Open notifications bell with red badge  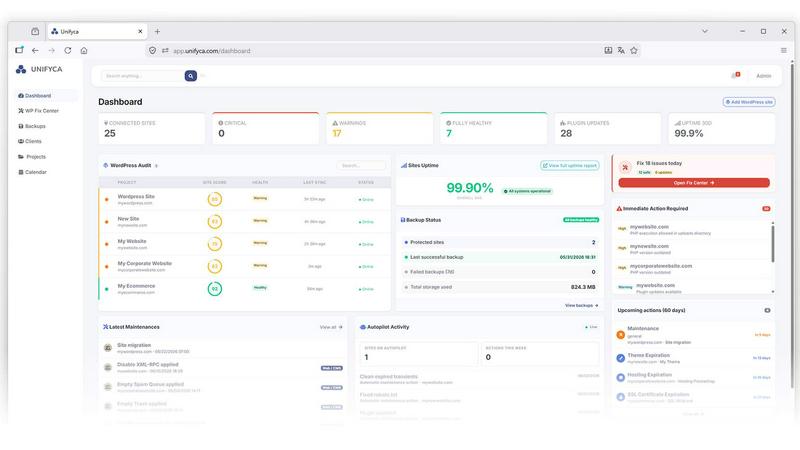click(x=736, y=76)
